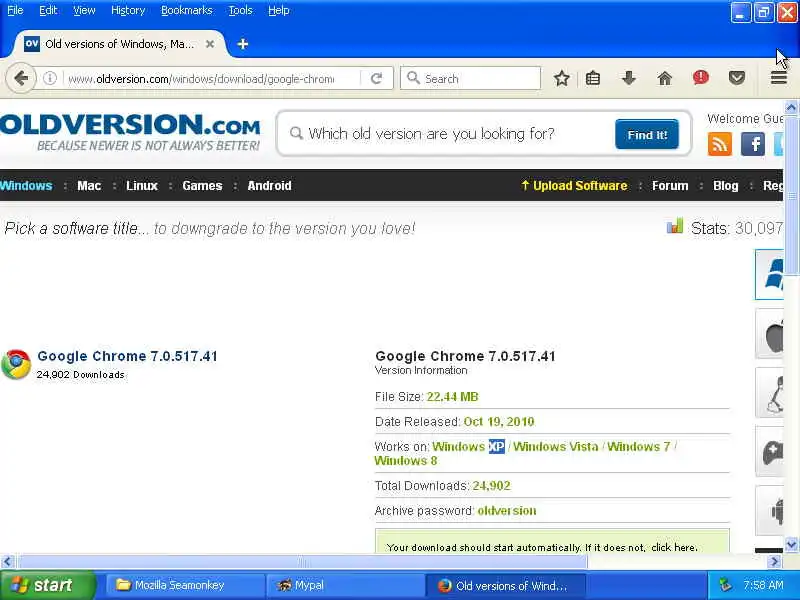
Task: Open the Forum link
Action: pos(670,186)
